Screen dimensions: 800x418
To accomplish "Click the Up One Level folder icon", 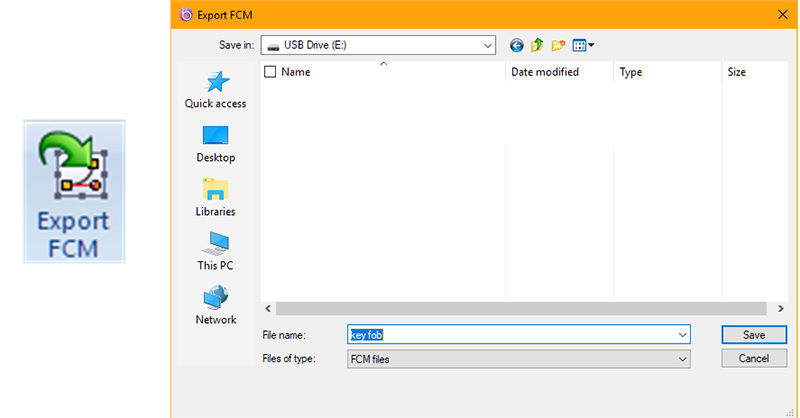I will coord(537,45).
